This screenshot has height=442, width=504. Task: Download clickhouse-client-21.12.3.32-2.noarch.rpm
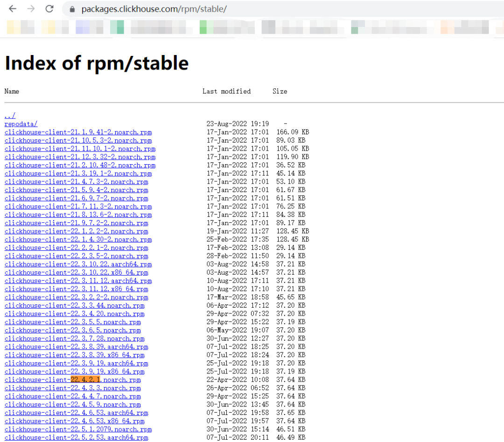tap(80, 157)
